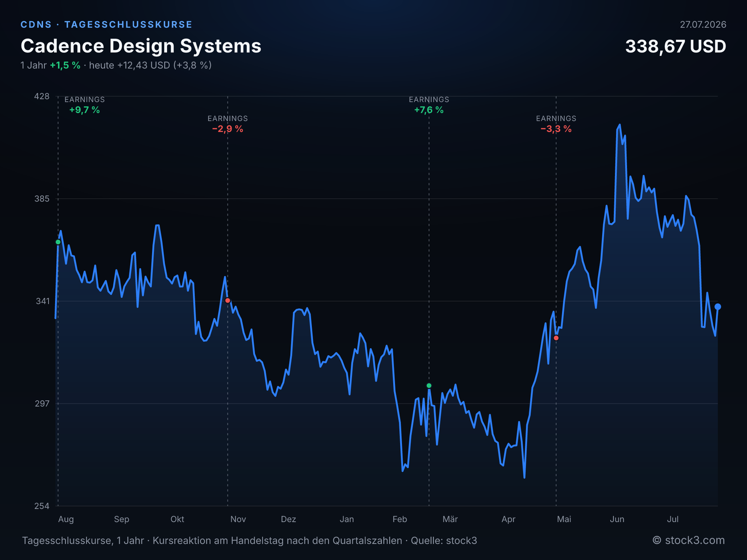Click the Nov x-axis label
747x560 pixels.
point(238,519)
